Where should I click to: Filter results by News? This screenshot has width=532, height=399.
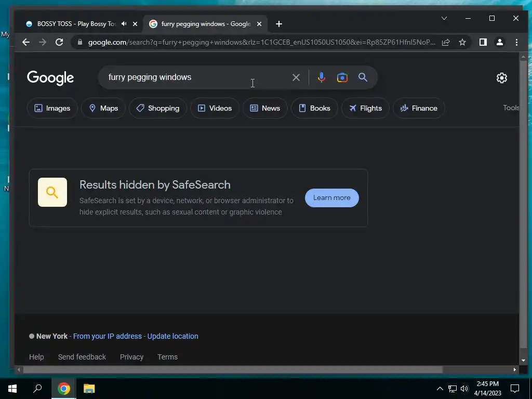pos(265,108)
